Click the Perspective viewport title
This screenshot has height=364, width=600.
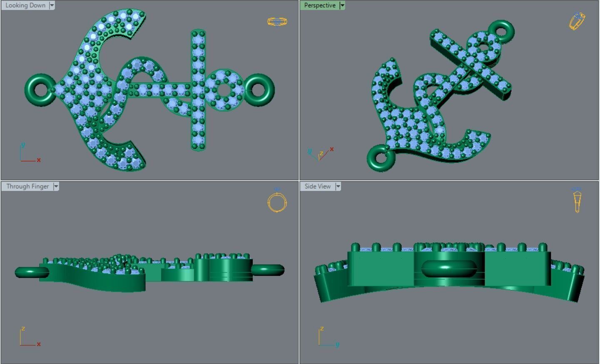(x=320, y=5)
